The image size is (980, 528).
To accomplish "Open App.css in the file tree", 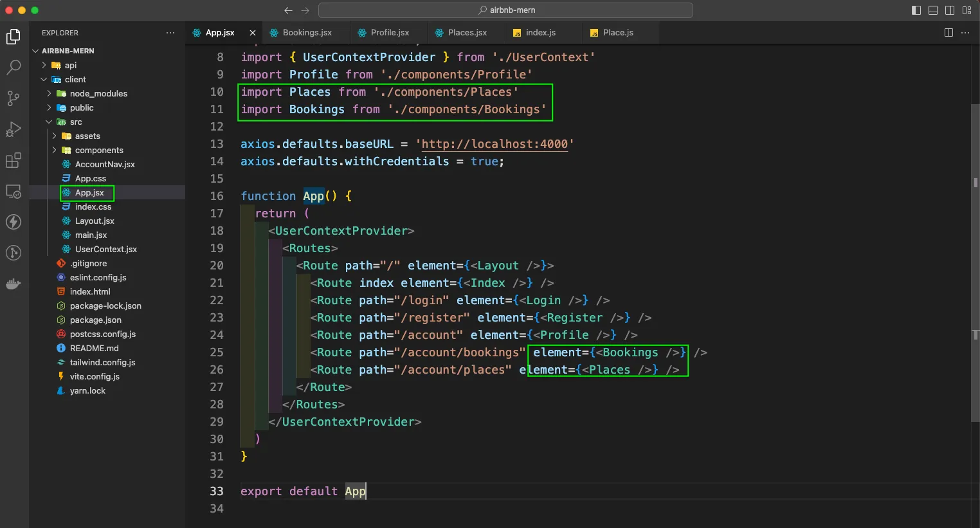I will (91, 178).
